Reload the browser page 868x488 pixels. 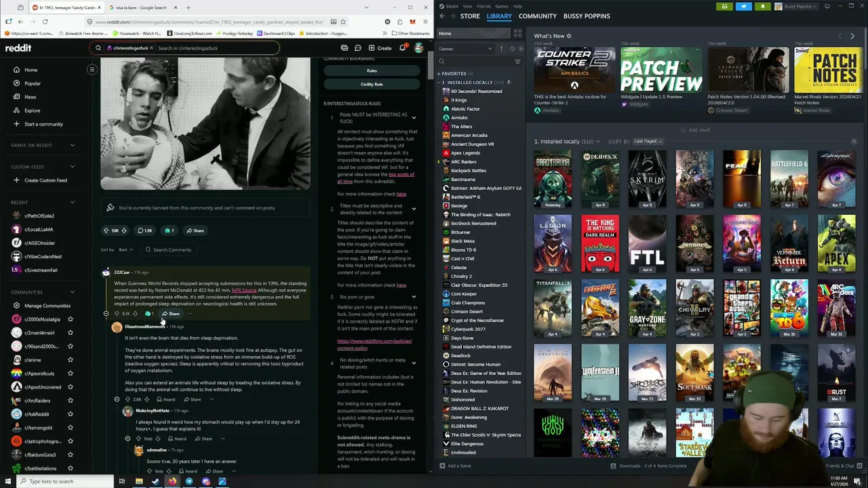point(44,22)
